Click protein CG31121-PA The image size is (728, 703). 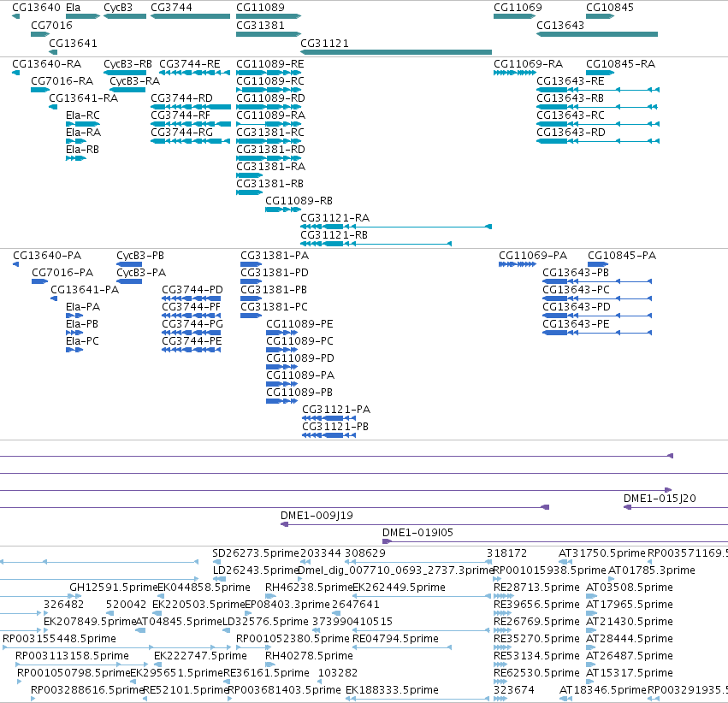(328, 418)
